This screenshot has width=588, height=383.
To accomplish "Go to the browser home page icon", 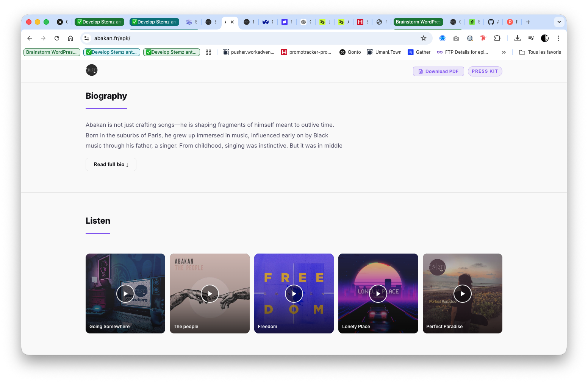I will (x=70, y=38).
